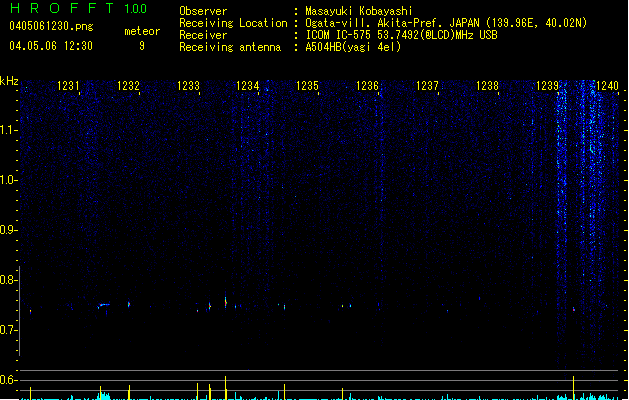Screen dimensions: 629x400
Task: Click the 1239 time marker
Action: pos(547,85)
